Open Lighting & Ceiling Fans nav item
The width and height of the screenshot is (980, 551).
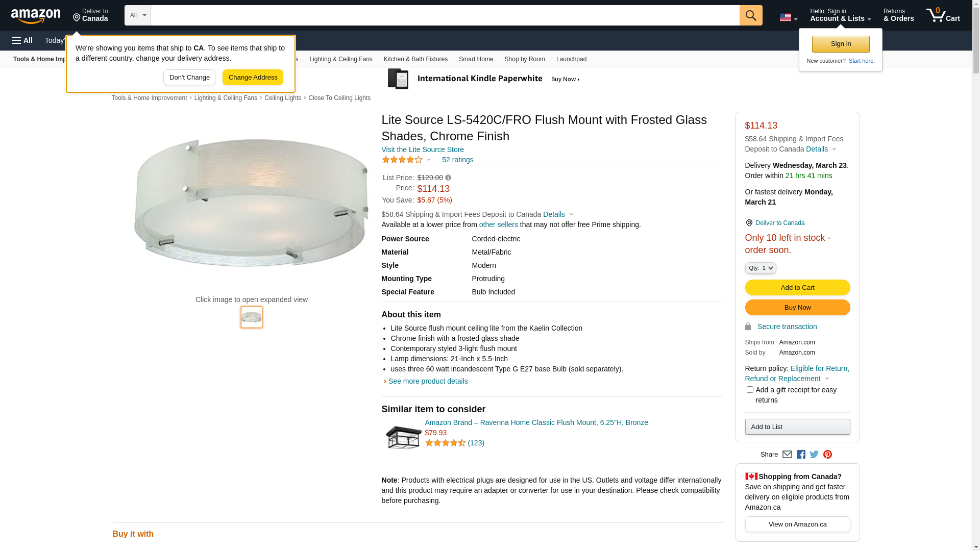(340, 59)
